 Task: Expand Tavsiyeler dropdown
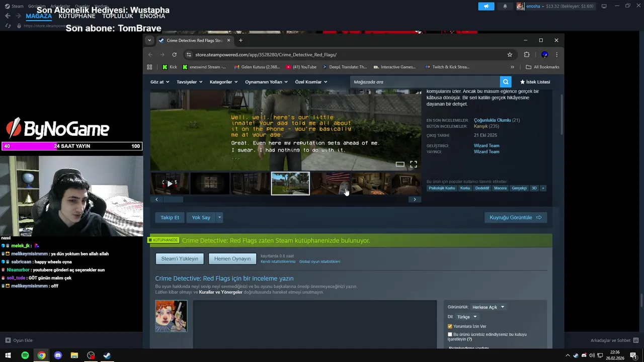pos(189,82)
